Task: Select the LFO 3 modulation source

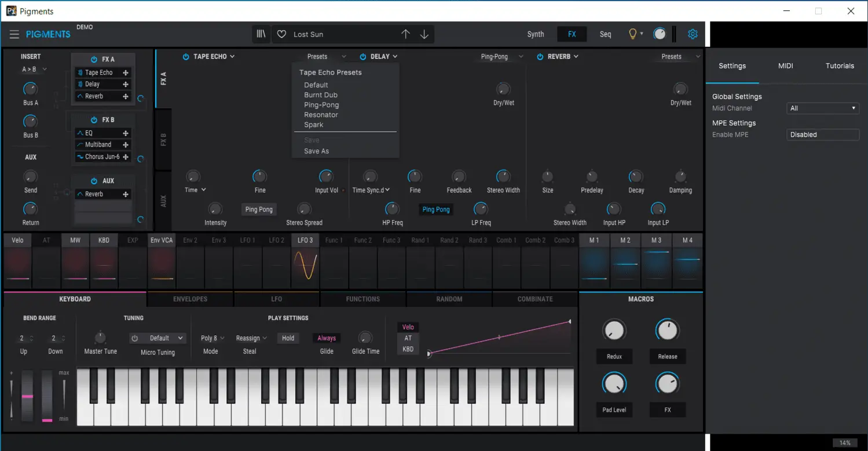Action: [x=305, y=261]
